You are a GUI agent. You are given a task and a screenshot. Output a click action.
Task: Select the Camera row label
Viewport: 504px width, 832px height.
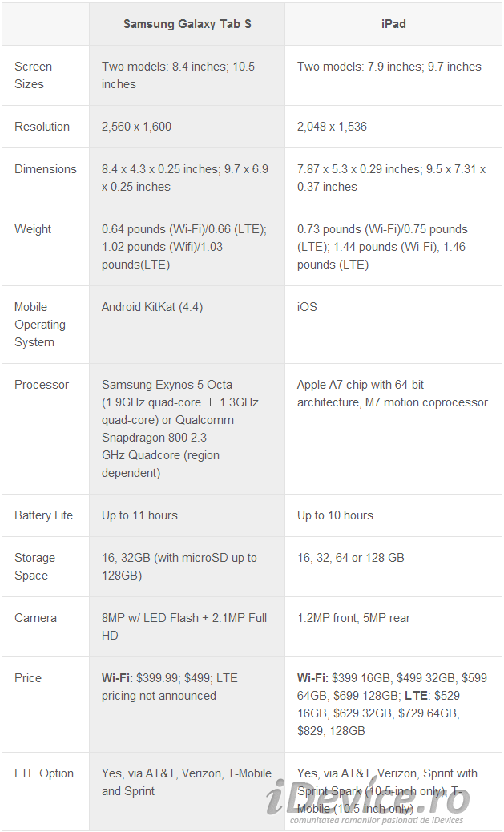click(x=35, y=618)
